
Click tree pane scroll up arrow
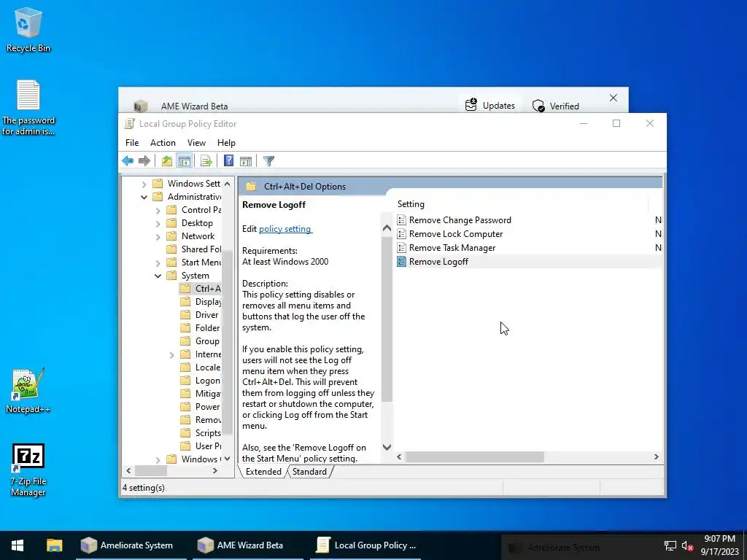pos(228,184)
